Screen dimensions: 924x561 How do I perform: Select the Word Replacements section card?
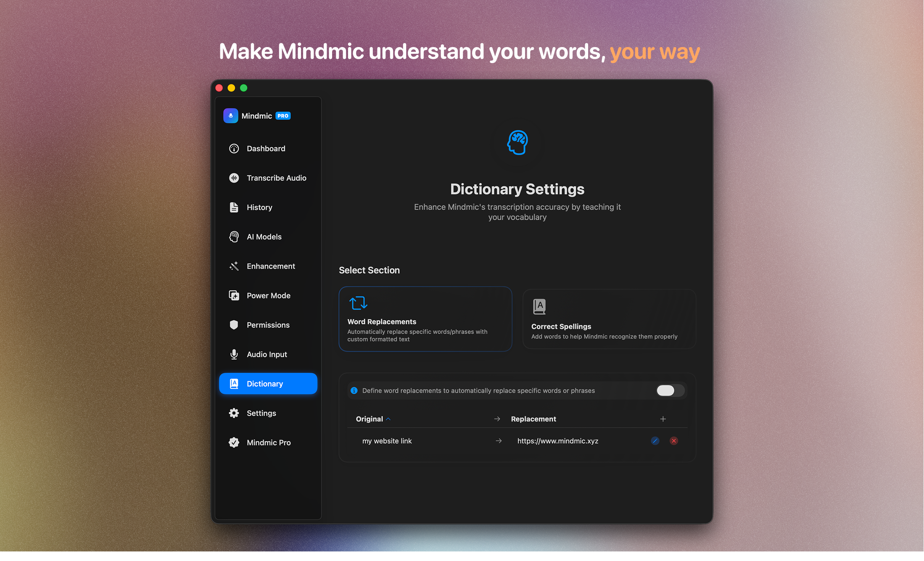[x=425, y=319]
